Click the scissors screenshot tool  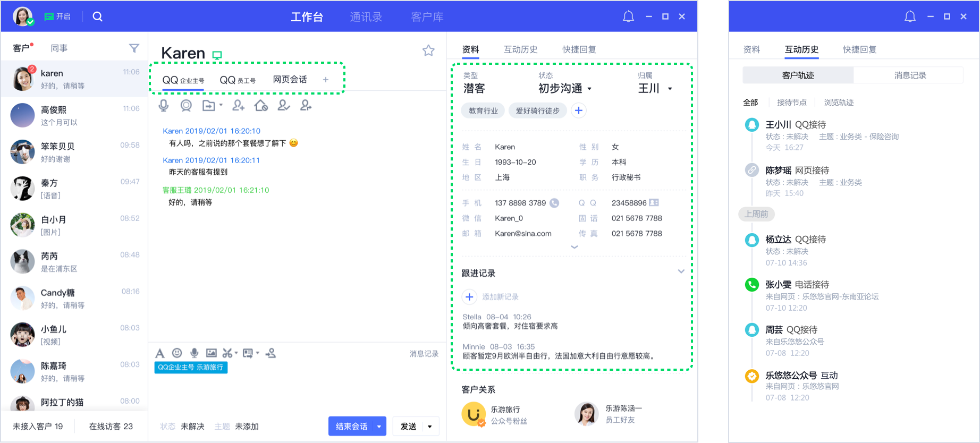(227, 353)
